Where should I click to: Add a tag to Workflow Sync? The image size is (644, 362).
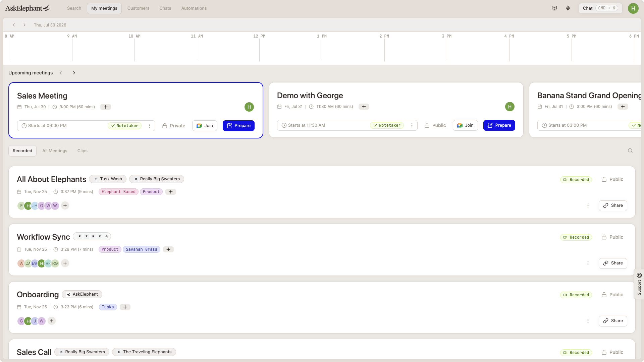(x=168, y=249)
